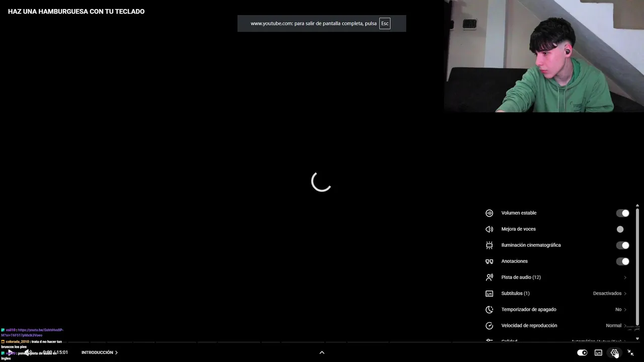Close the settings menu via gear icon
The width and height of the screenshot is (644, 362).
click(614, 352)
